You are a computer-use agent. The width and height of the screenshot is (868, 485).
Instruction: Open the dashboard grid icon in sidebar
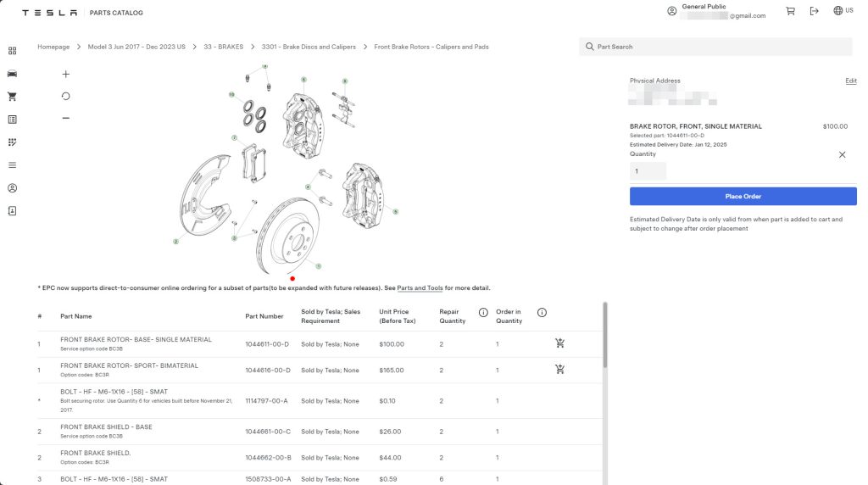pyautogui.click(x=12, y=51)
